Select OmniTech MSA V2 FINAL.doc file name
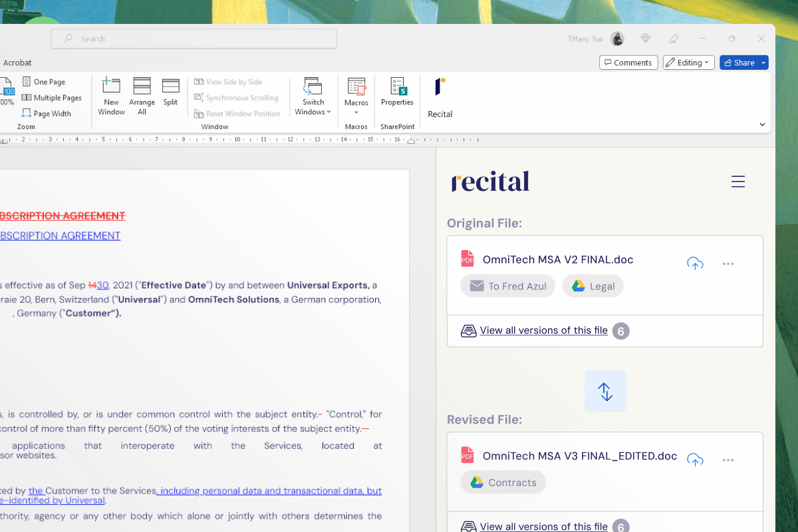This screenshot has height=532, width=798. pos(558,260)
